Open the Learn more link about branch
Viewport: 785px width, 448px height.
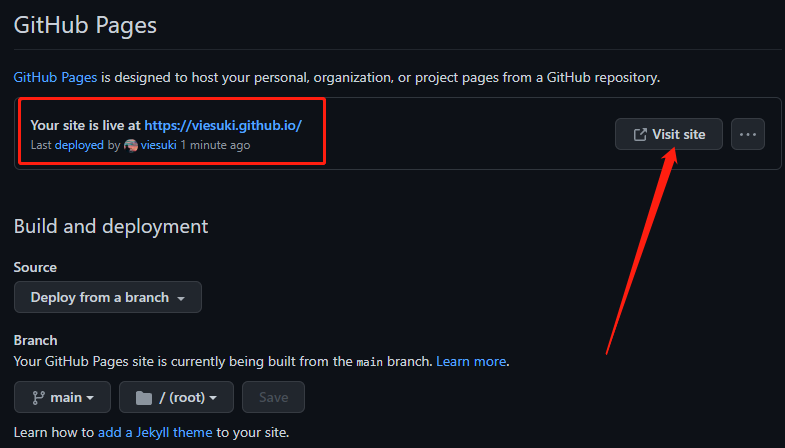471,361
